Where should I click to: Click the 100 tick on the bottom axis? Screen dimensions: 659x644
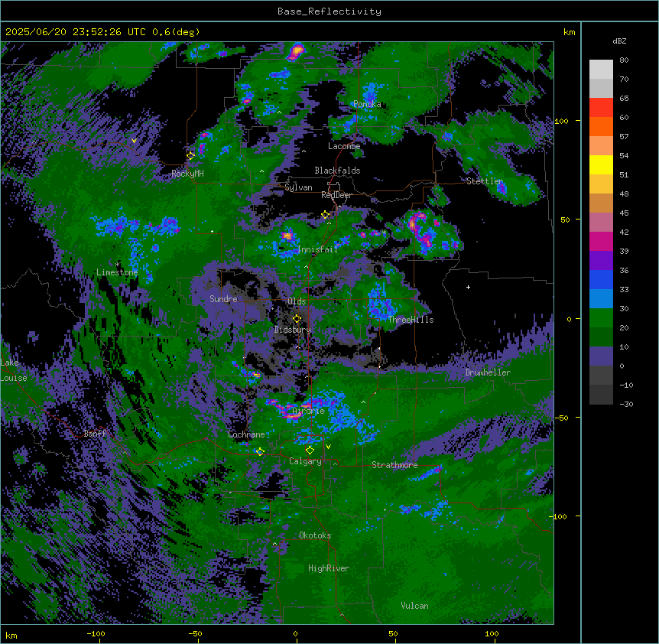[x=492, y=633]
